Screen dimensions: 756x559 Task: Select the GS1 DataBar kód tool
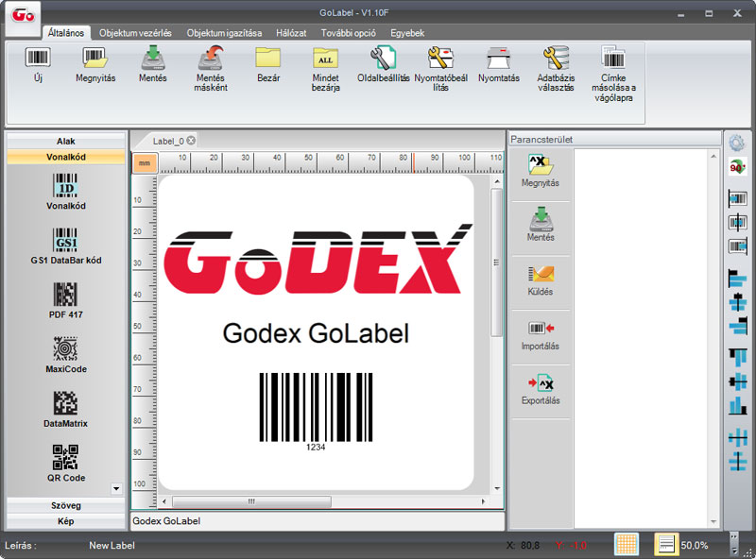66,246
